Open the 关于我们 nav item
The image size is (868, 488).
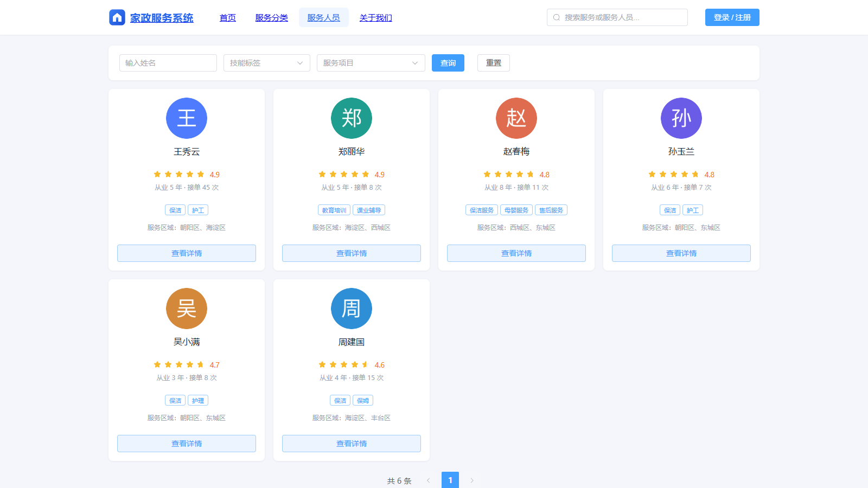(376, 17)
